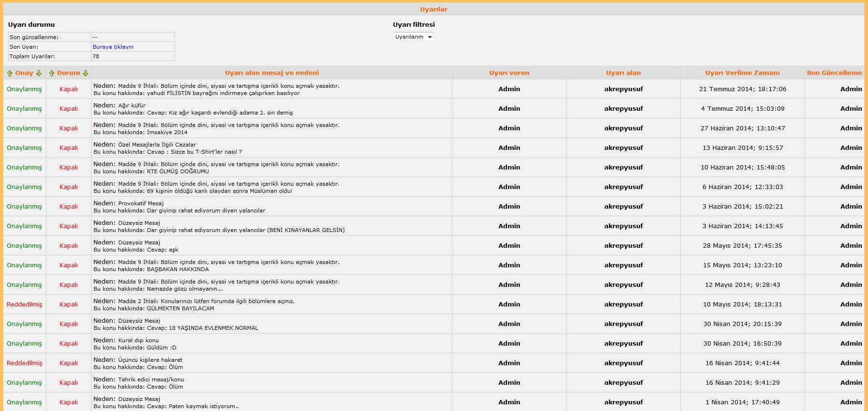The height and width of the screenshot is (411, 868).
Task: Sort Onay column ascending with up arrow
Action: point(10,73)
